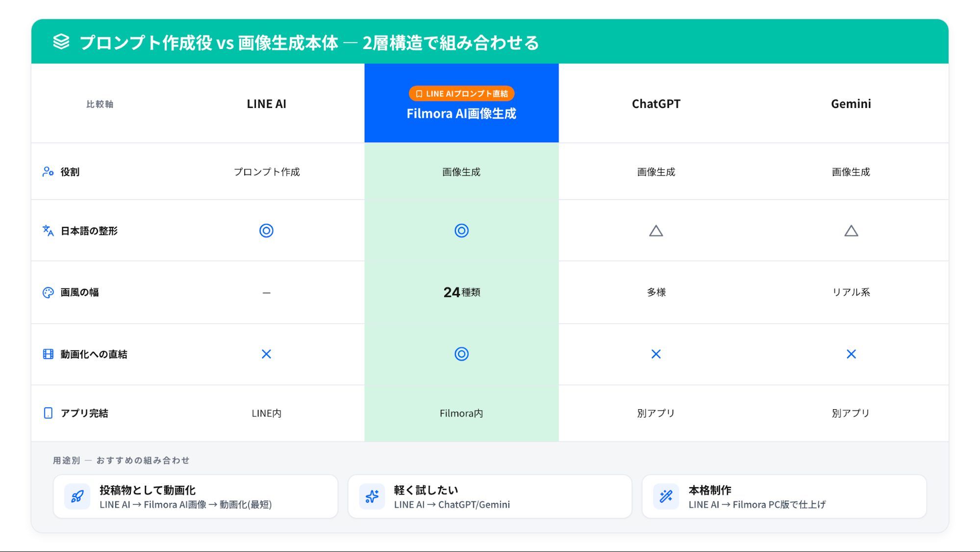The width and height of the screenshot is (980, 552).
Task: Click the Filmora内 cell
Action: (461, 413)
